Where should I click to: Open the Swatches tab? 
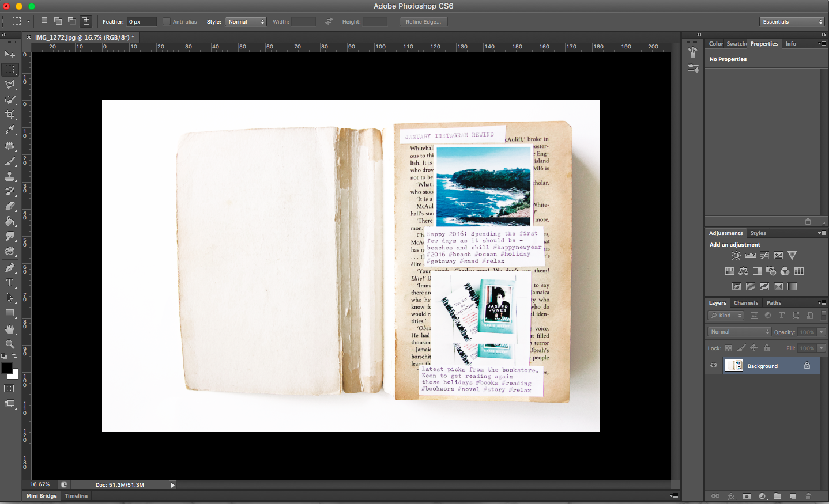[x=736, y=44]
